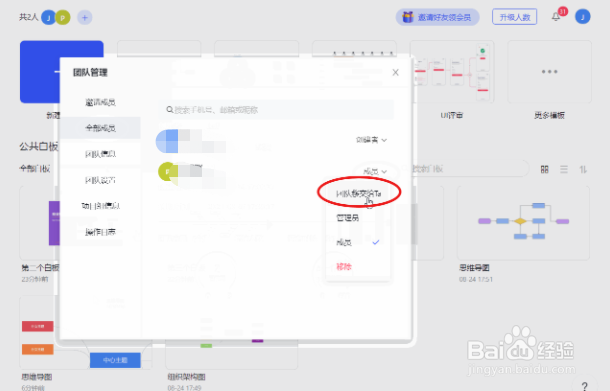Image resolution: width=610 pixels, height=391 pixels.
Task: Open the 第二个白板 board
Action: (40, 223)
